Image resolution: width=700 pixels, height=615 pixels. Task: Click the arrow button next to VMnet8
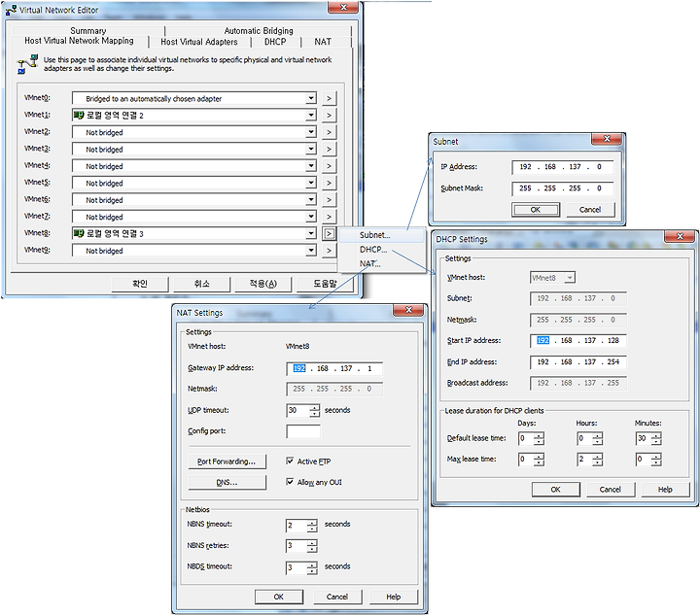point(329,233)
